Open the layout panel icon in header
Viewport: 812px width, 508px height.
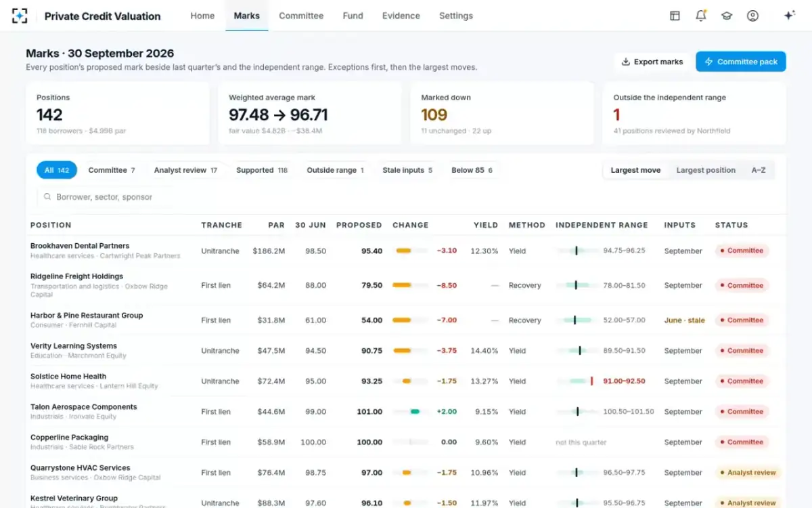tap(675, 16)
